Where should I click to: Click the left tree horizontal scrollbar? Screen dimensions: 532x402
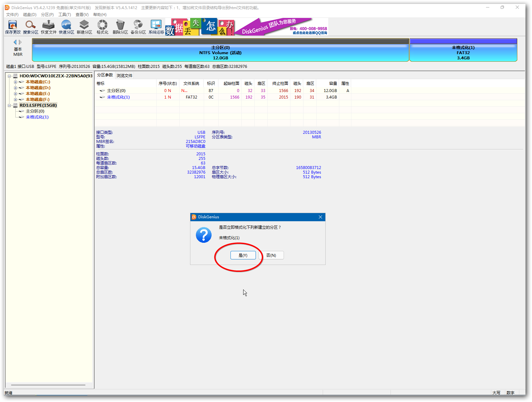click(x=48, y=385)
